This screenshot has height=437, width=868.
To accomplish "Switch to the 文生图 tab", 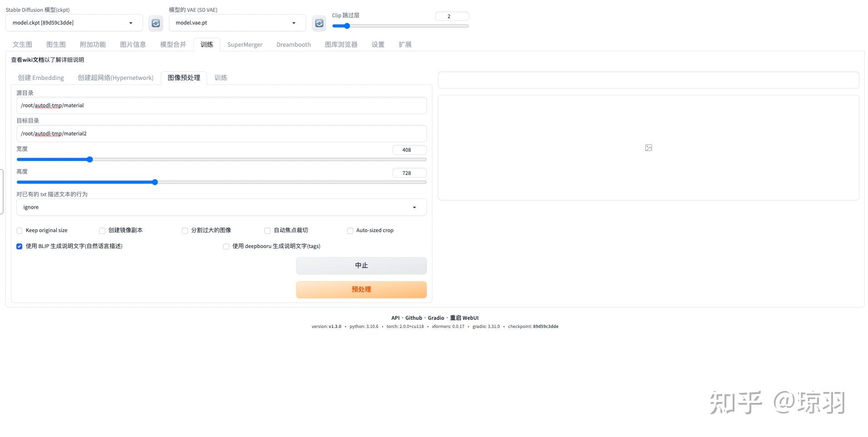I will (22, 45).
